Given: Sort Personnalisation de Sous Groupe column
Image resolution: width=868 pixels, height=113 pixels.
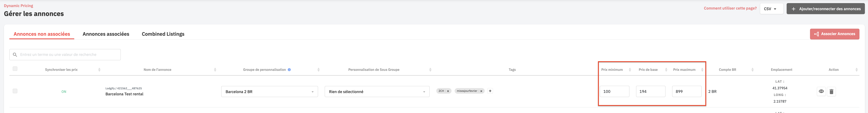Looking at the screenshot, I should coord(430,70).
